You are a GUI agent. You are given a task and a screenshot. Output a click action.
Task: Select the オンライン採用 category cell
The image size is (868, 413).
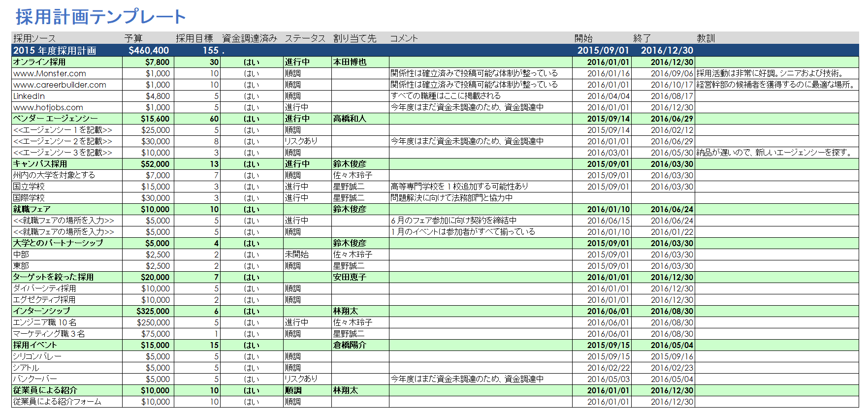click(39, 63)
